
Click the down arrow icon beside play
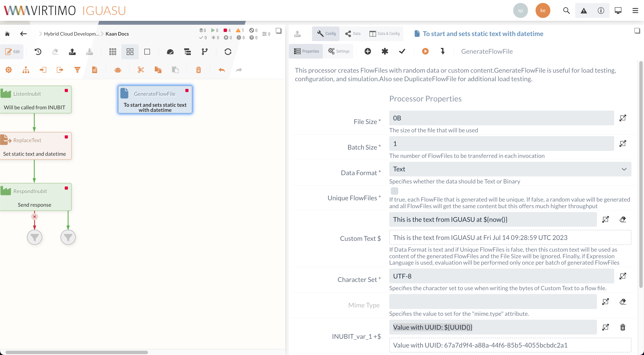[443, 51]
